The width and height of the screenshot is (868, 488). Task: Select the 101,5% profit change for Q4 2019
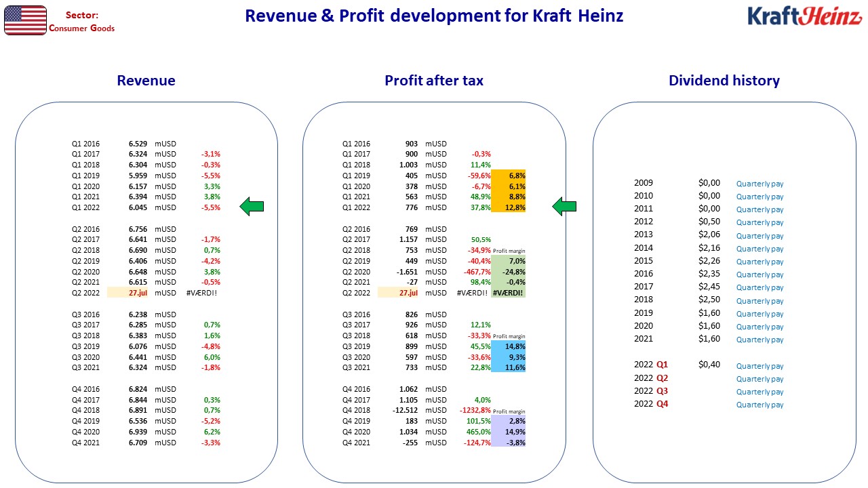pyautogui.click(x=479, y=421)
